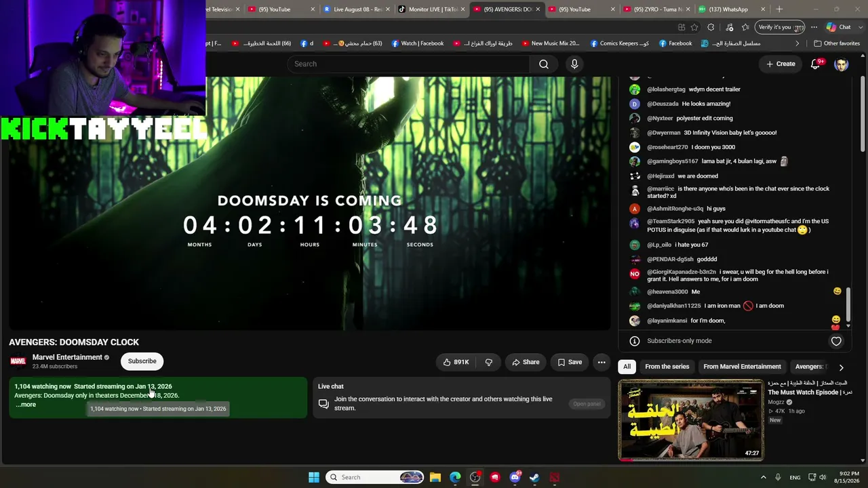
Task: Click the Windows taskbar Search box
Action: coord(374,477)
